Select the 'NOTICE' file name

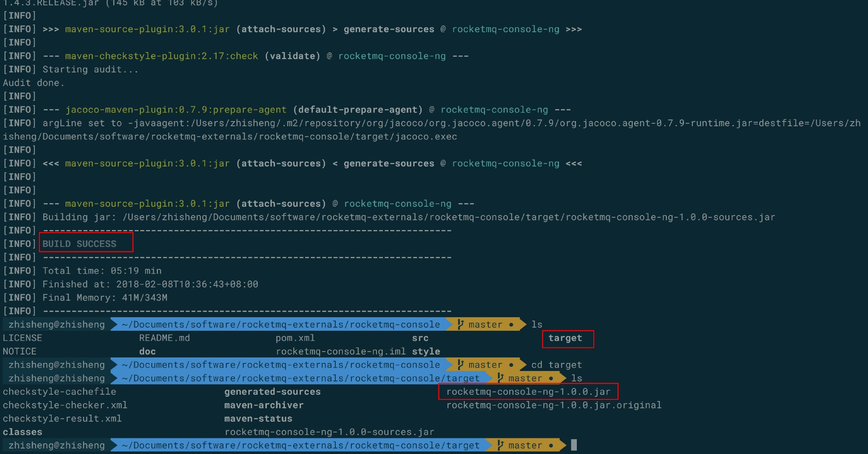(19, 352)
